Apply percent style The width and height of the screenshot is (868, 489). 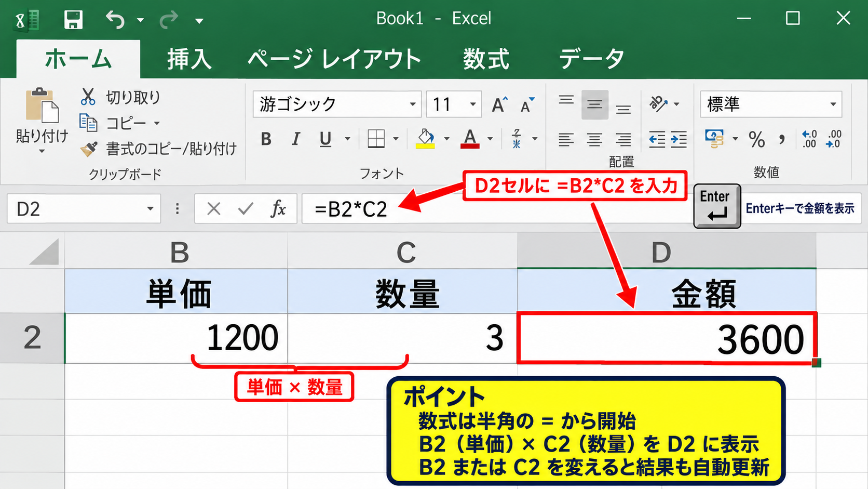point(757,139)
